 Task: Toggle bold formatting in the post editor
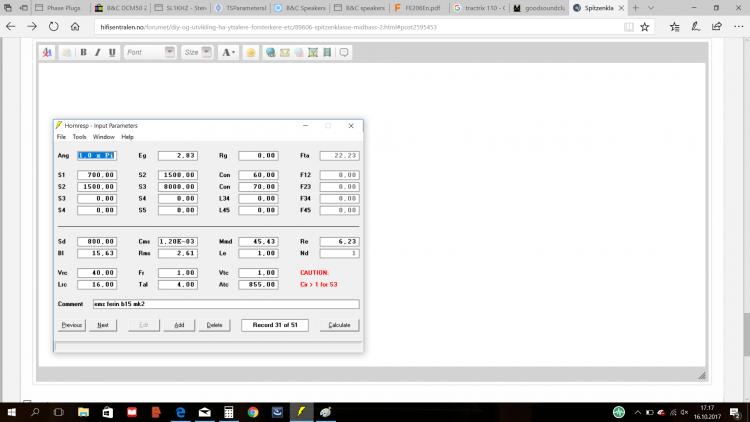click(x=83, y=53)
